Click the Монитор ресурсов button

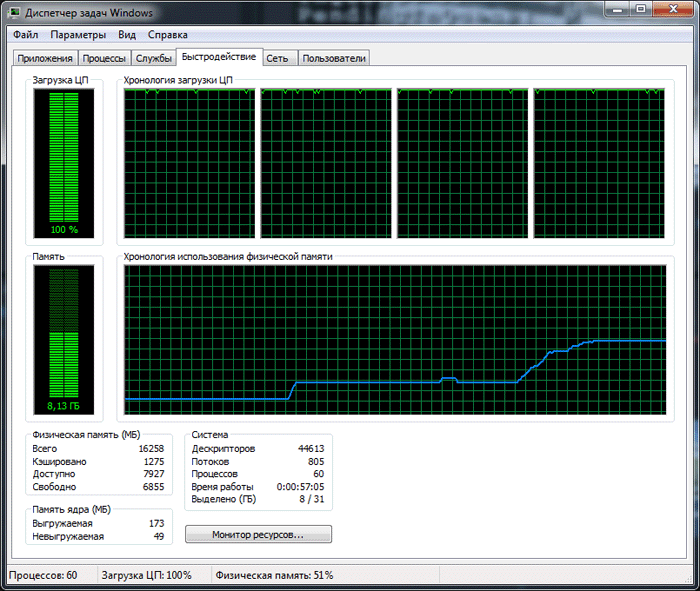pos(258,534)
